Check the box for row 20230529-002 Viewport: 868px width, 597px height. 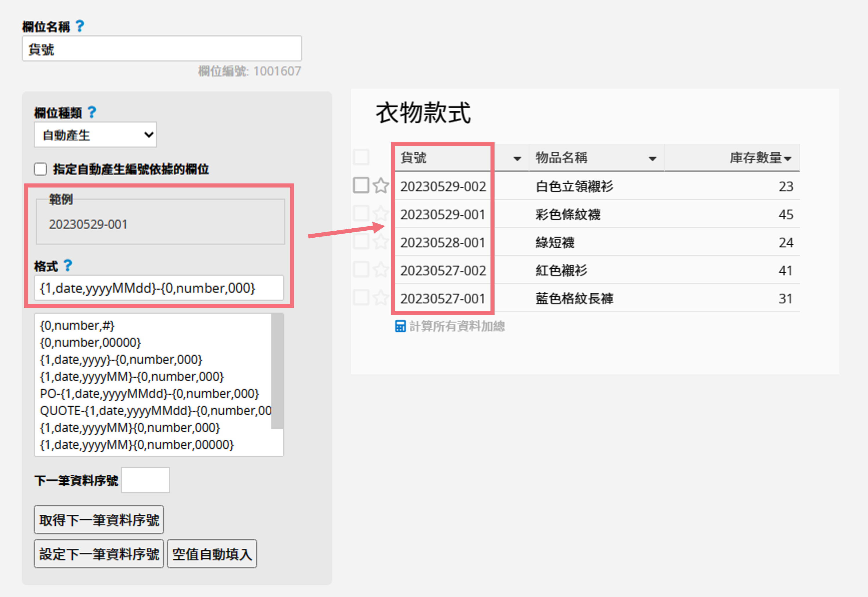click(361, 185)
